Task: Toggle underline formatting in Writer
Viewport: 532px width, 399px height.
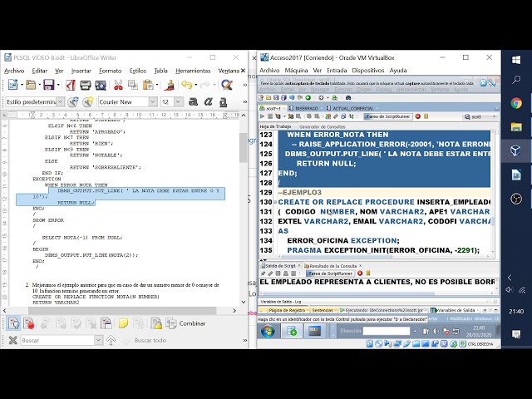Action: pyautogui.click(x=223, y=101)
